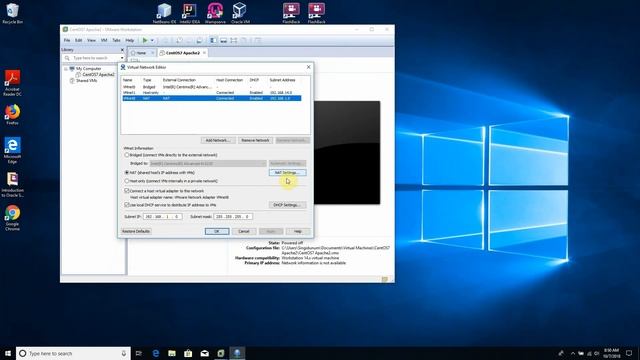Open the Tabs menu in VMware Workstation
Viewport: 640px width, 360px height.
[x=116, y=40]
